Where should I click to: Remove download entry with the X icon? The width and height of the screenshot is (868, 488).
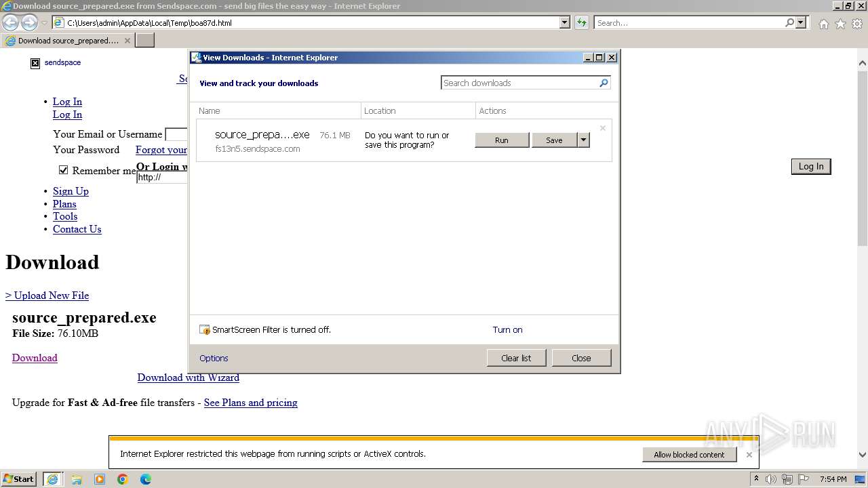coord(602,128)
